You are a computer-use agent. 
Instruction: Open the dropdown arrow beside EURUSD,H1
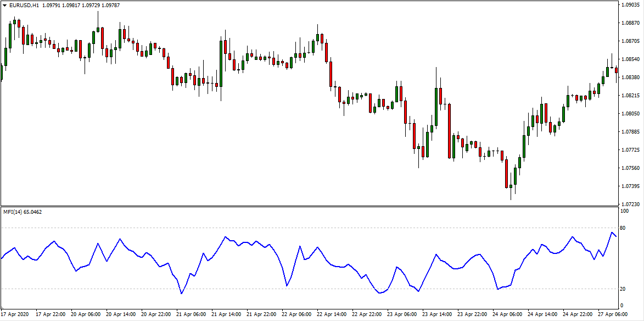(5, 5)
